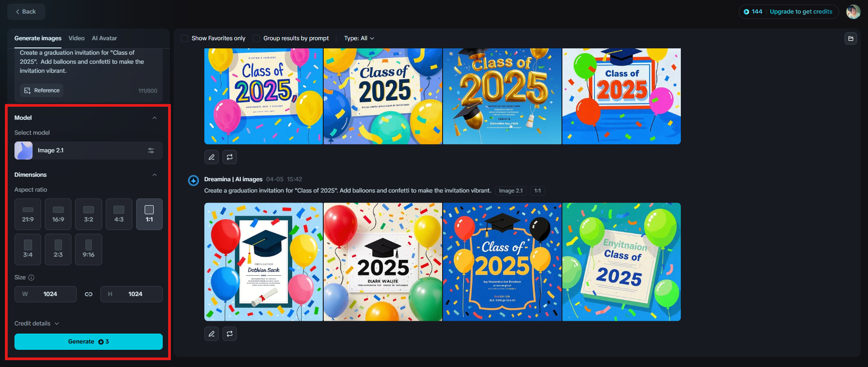The height and width of the screenshot is (367, 868).
Task: Choose the 4:3 aspect ratio
Action: [x=119, y=214]
